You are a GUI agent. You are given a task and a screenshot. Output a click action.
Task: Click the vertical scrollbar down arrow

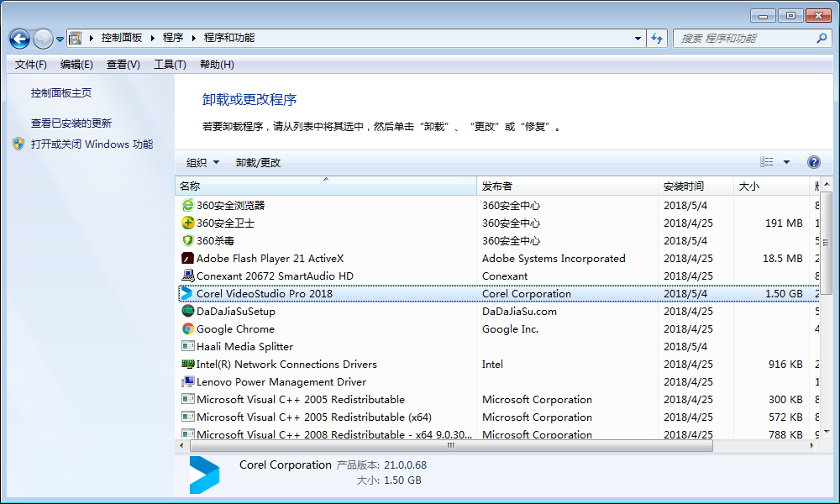[826, 432]
